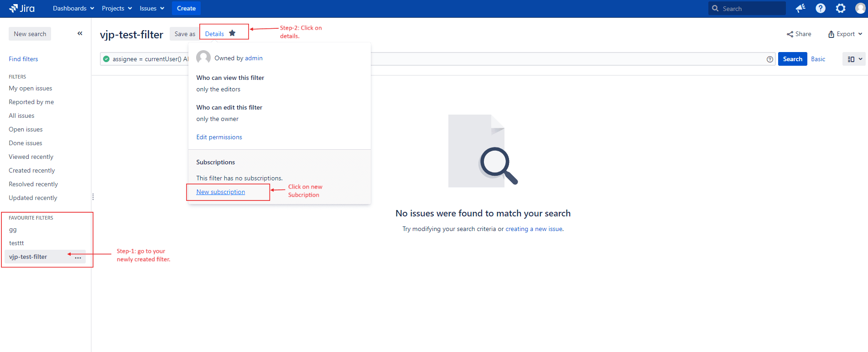
Task: Open the feedback megaphone icon
Action: click(x=800, y=8)
